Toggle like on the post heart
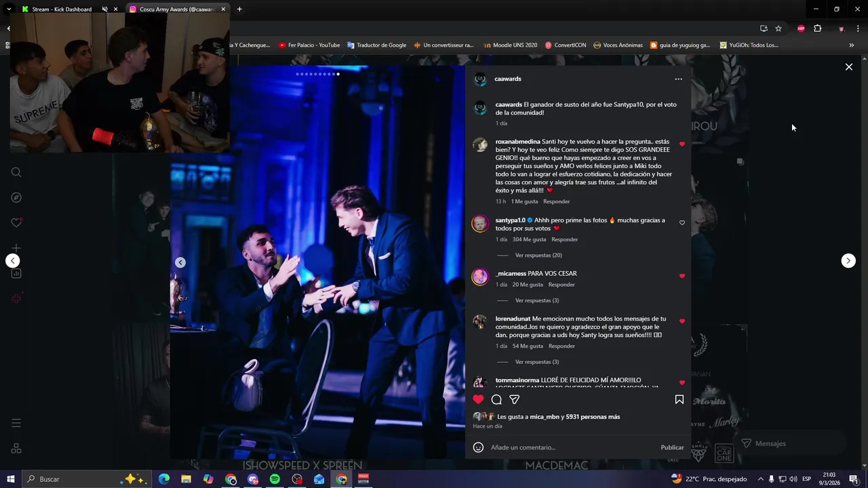Viewport: 868px width, 488px height. pos(478,399)
